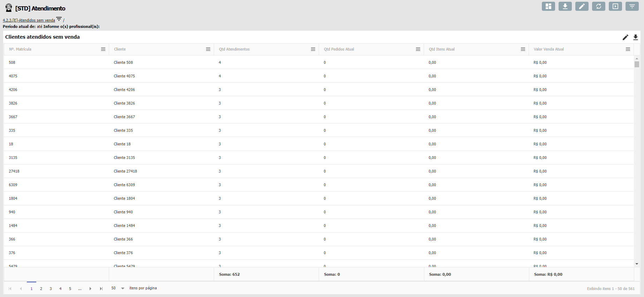Screen dimensions: 644x297
Task: Go to the next page arrow
Action: tap(90, 289)
